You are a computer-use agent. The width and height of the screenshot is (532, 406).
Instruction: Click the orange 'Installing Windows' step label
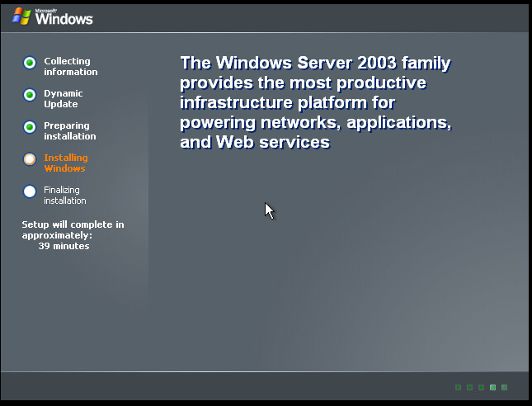[x=66, y=163]
